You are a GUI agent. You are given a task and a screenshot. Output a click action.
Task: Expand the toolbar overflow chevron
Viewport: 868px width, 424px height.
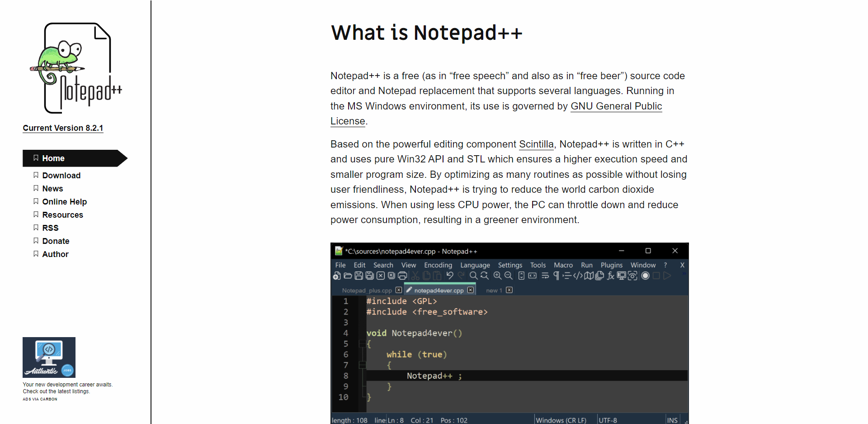(x=684, y=274)
